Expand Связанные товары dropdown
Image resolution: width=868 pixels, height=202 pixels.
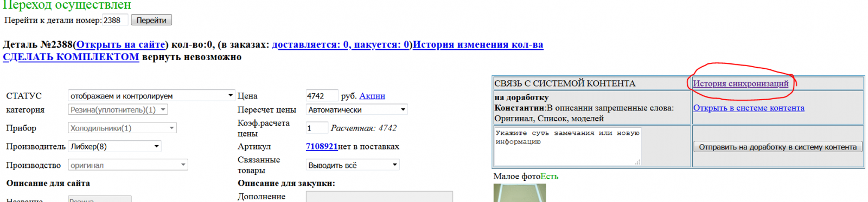pos(353,165)
